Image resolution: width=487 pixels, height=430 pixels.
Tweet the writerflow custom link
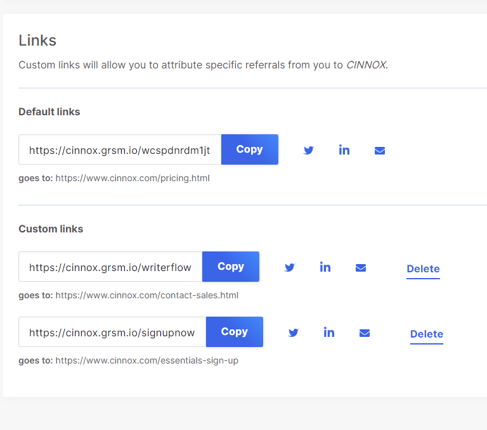click(x=290, y=267)
